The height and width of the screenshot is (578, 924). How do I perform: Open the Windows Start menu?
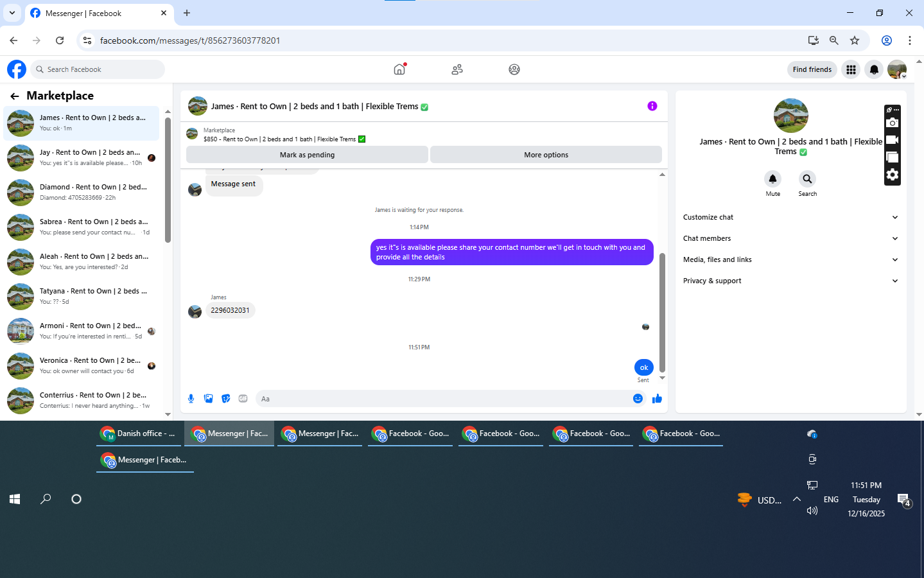pyautogui.click(x=15, y=499)
